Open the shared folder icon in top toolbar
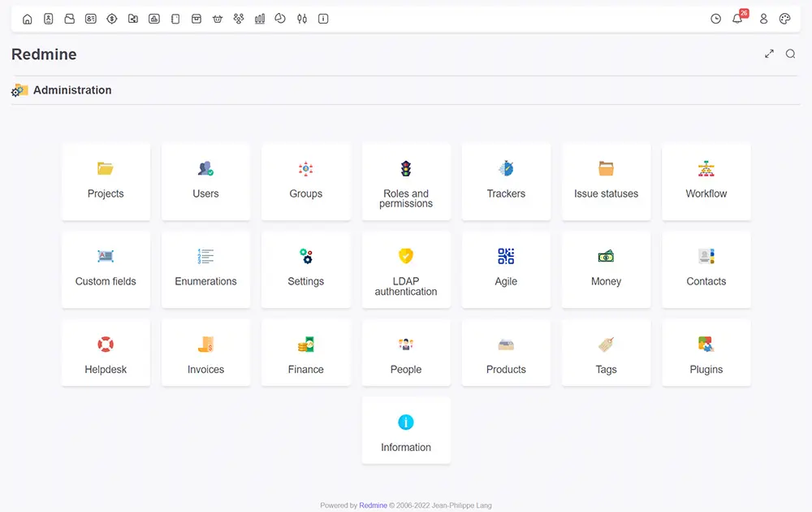812x512 pixels. pyautogui.click(x=133, y=20)
